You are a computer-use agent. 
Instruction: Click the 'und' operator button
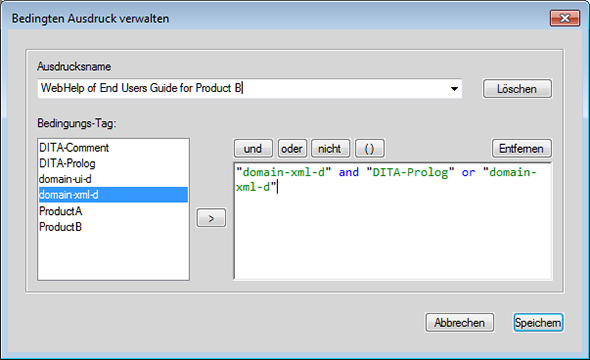pos(253,149)
